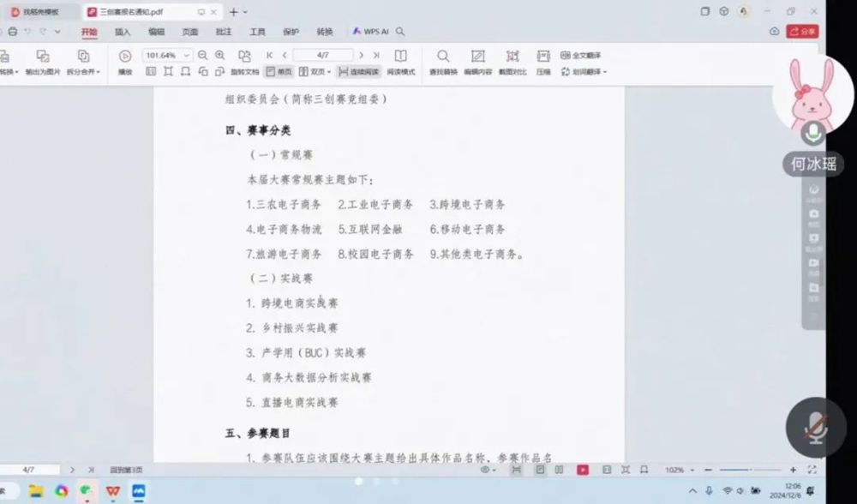The width and height of the screenshot is (857, 504).
Task: Toggle the microphone mute button
Action: tap(815, 428)
